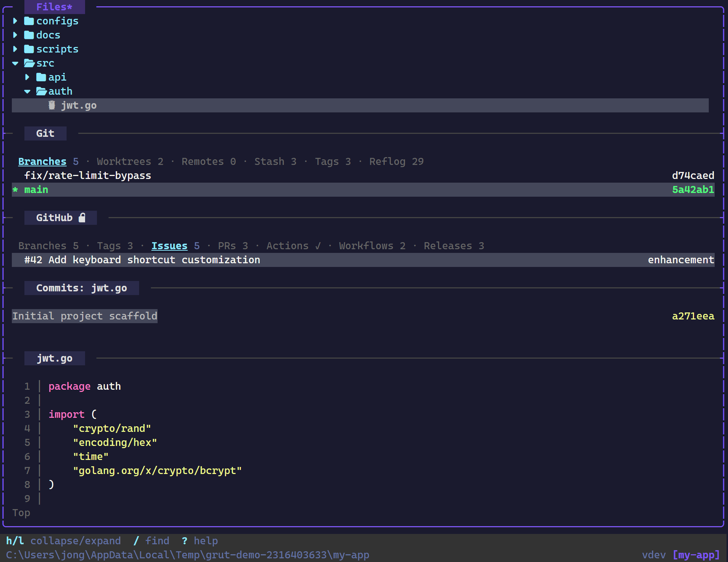Select the fix/rate-limit-bypass branch

87,175
